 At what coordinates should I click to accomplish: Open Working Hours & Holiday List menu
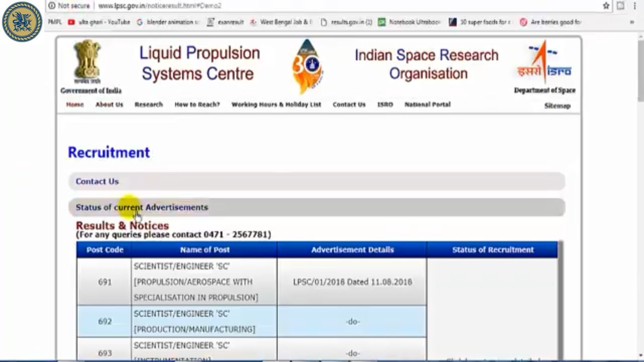pyautogui.click(x=276, y=105)
